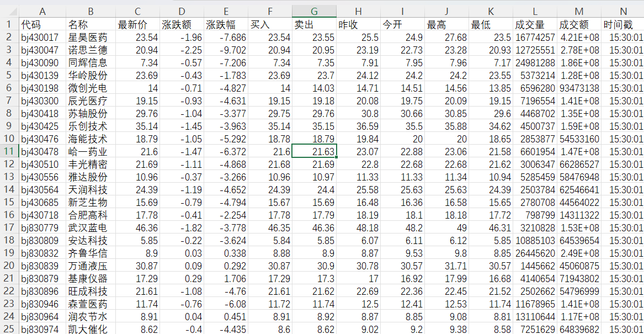The height and width of the screenshot is (334, 644).
Task: Select volume cell 26445620
Action: click(x=535, y=253)
